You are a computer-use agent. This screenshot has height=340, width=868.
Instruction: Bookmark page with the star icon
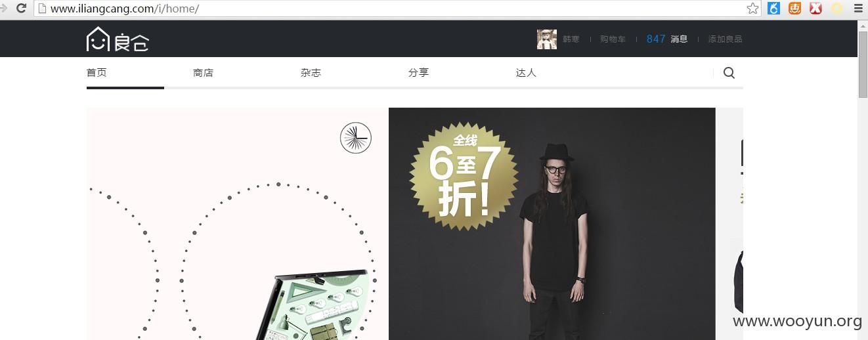(752, 9)
